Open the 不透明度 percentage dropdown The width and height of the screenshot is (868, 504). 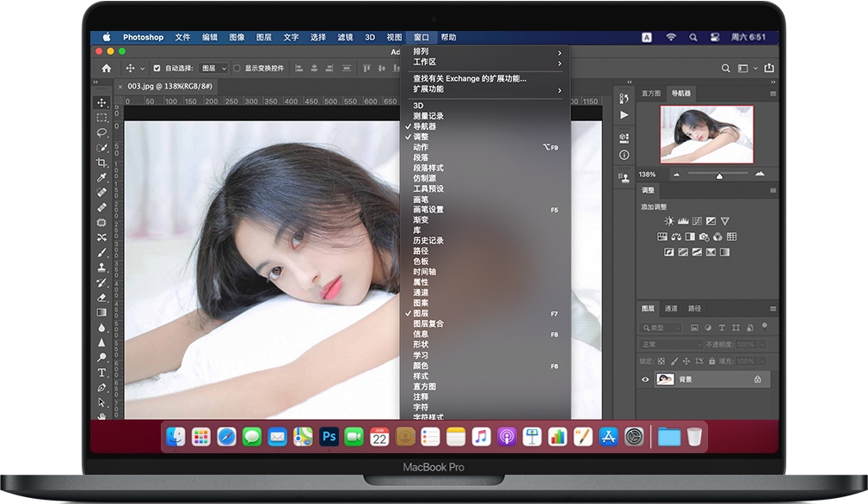point(762,345)
